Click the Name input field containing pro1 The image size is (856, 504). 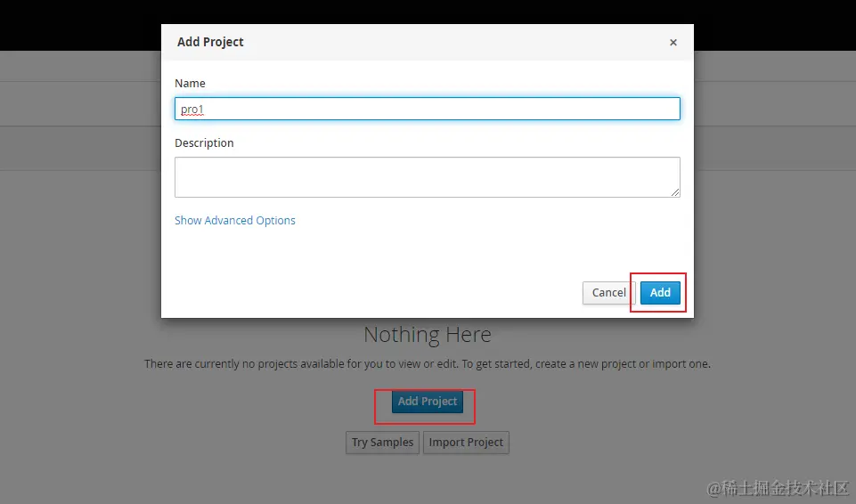click(x=428, y=109)
